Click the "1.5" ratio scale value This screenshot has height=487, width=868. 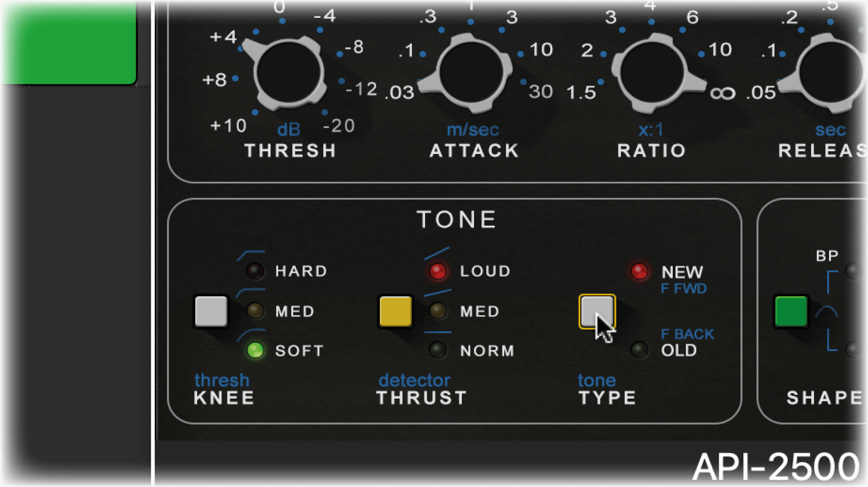[581, 92]
